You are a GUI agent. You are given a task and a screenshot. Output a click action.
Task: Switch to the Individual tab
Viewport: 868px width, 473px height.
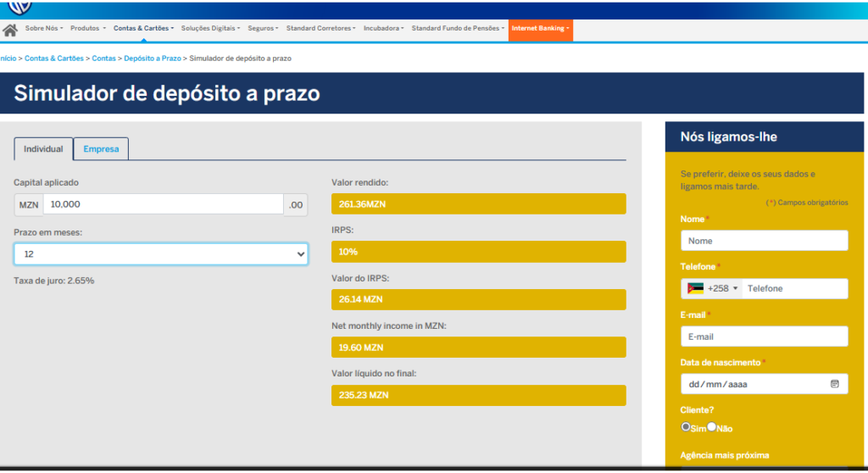coord(43,149)
